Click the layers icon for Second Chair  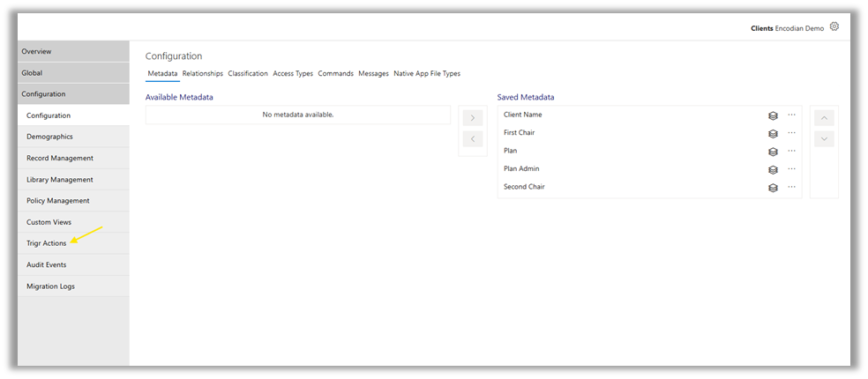click(x=773, y=188)
